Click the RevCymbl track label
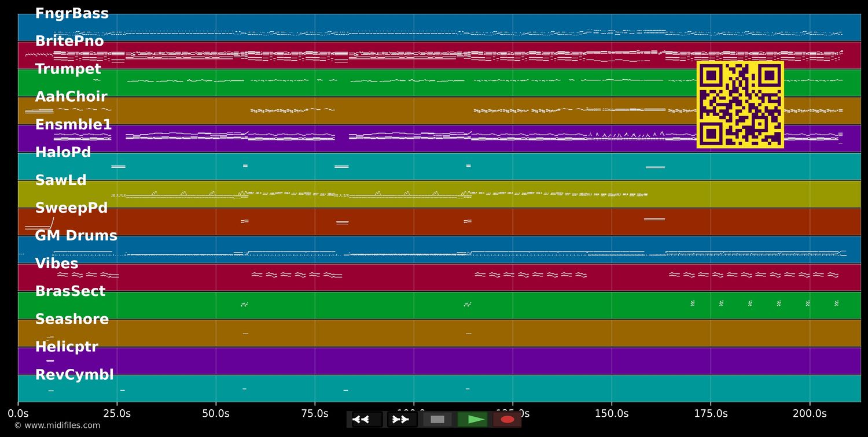Screen dimensions: 868x437 pyautogui.click(x=74, y=374)
